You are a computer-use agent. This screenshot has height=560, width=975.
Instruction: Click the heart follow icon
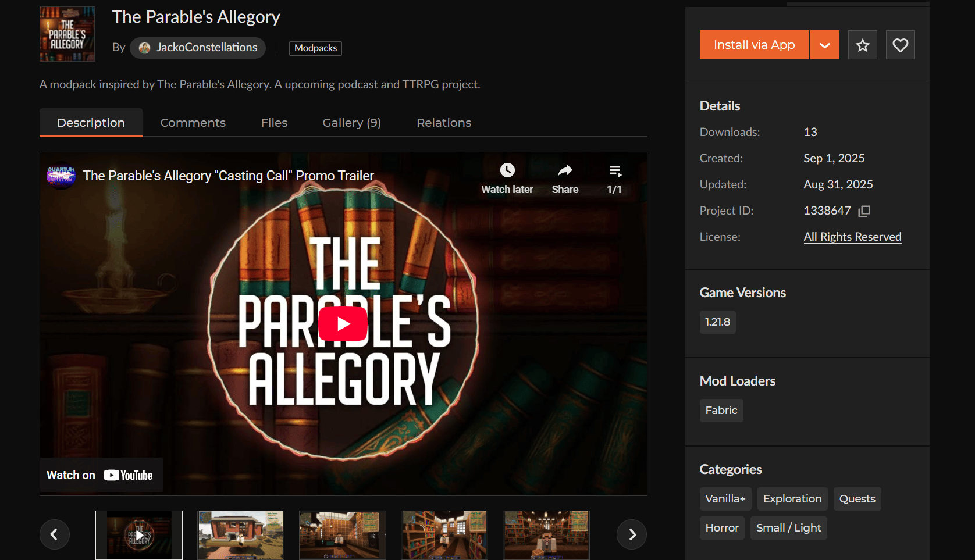[900, 45]
